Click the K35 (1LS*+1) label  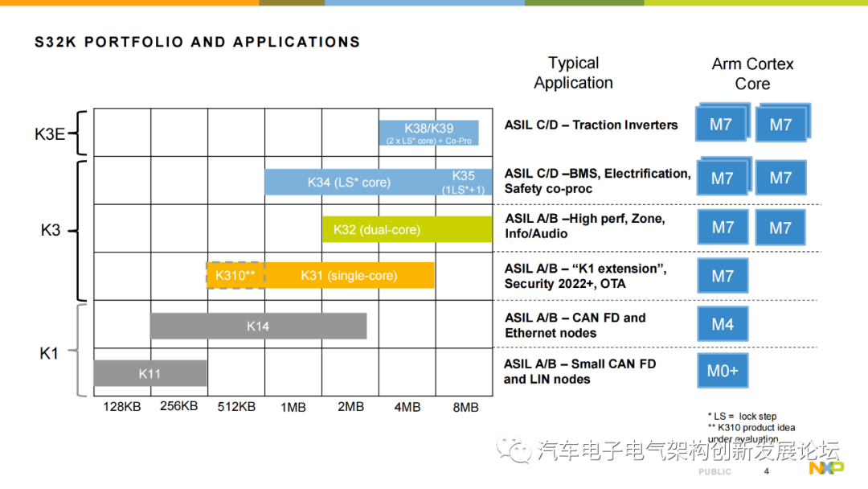pos(464,183)
